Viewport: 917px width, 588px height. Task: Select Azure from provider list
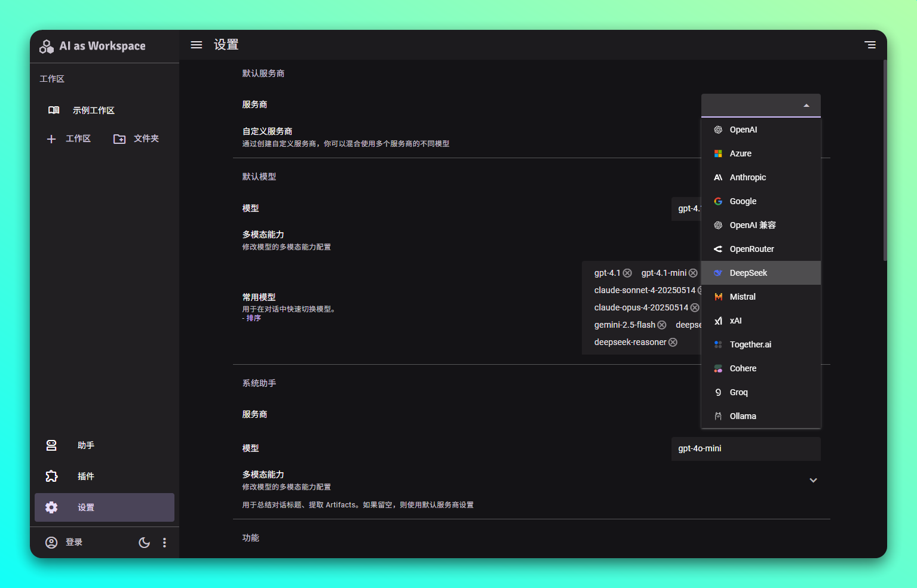761,153
